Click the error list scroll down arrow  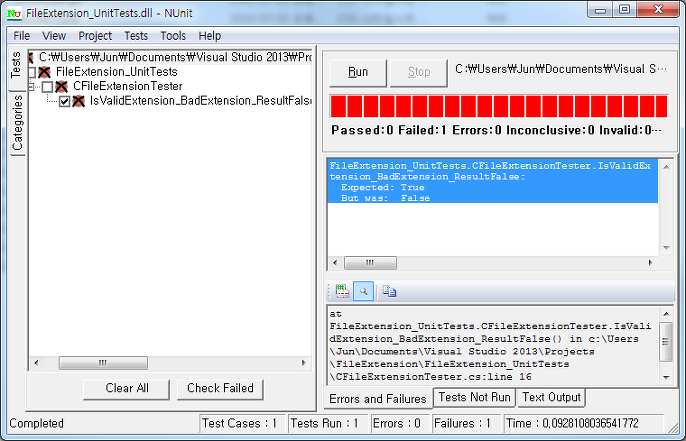[666, 248]
